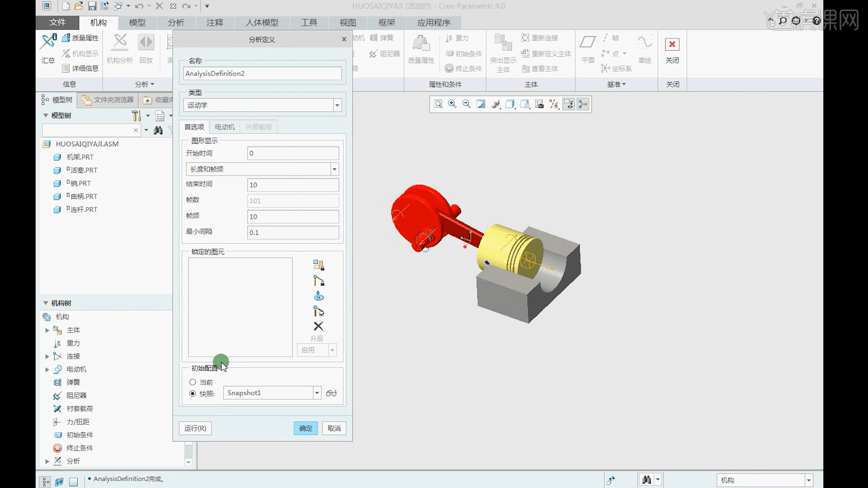
Task: Expand the Motors node in mechanism tree
Action: 47,370
